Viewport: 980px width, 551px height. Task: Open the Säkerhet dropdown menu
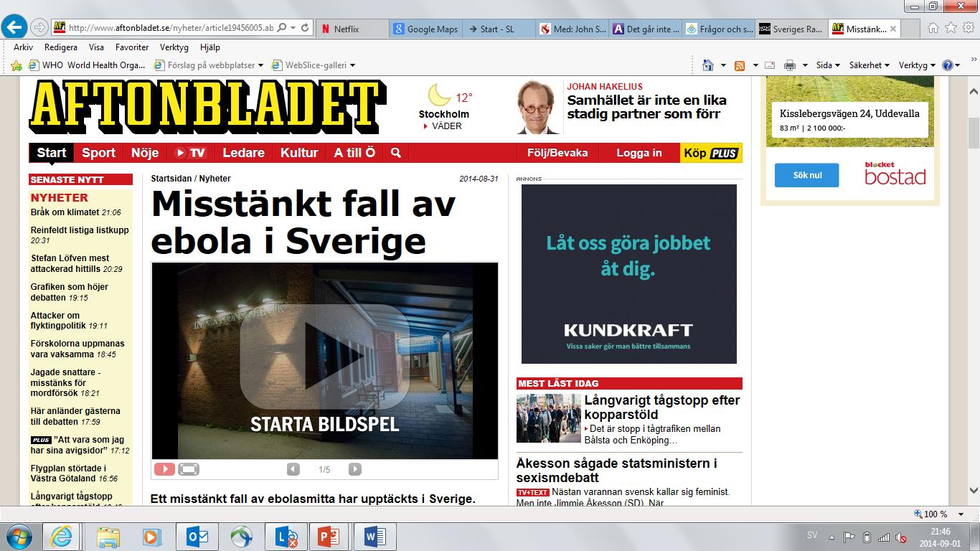(x=869, y=65)
